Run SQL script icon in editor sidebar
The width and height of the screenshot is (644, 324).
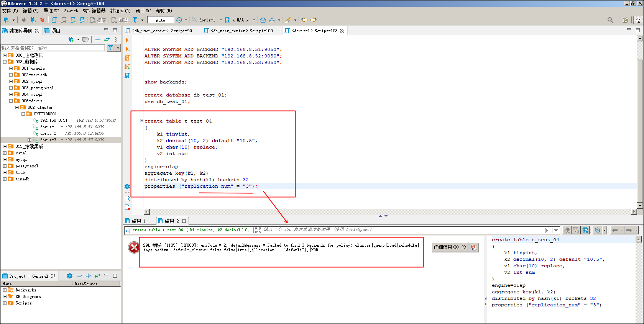click(x=127, y=58)
